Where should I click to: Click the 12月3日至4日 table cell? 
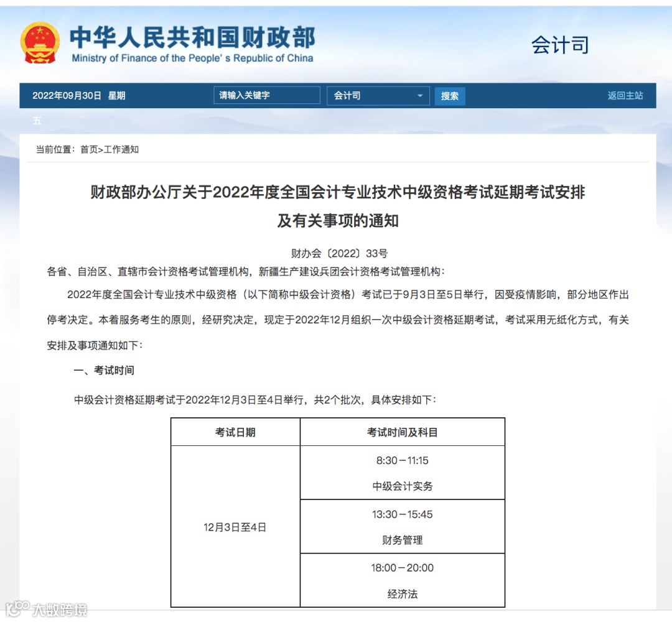[235, 527]
